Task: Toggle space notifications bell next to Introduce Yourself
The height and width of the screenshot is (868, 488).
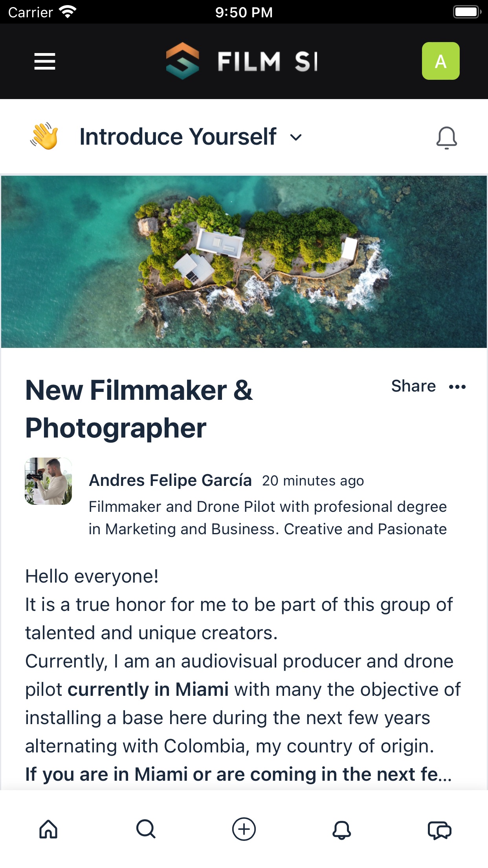Action: [447, 138]
